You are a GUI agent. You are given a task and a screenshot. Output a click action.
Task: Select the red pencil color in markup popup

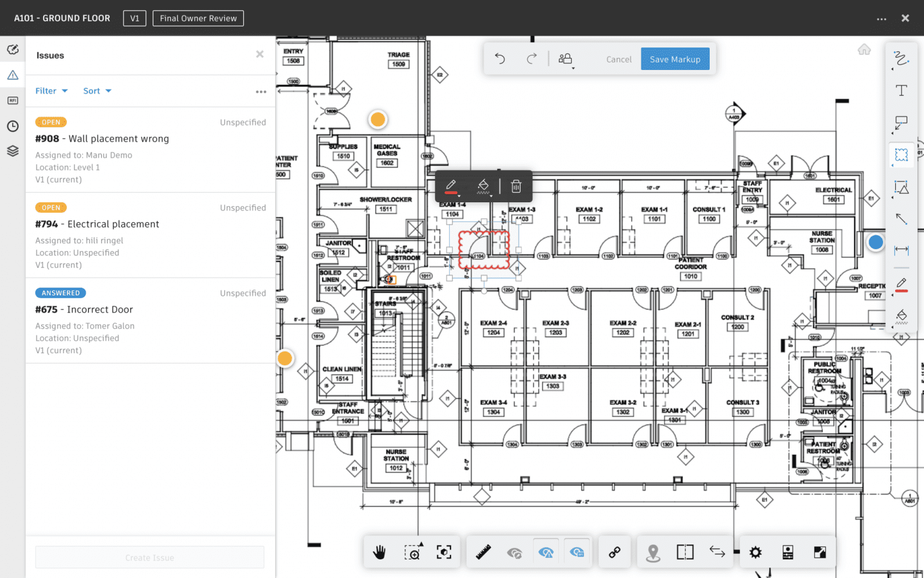pos(452,186)
